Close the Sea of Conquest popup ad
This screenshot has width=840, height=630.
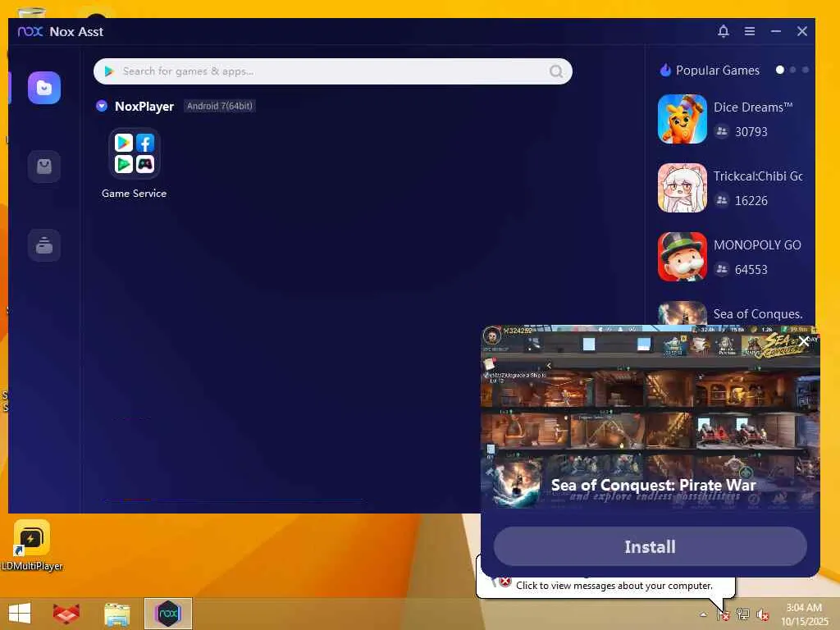point(804,341)
